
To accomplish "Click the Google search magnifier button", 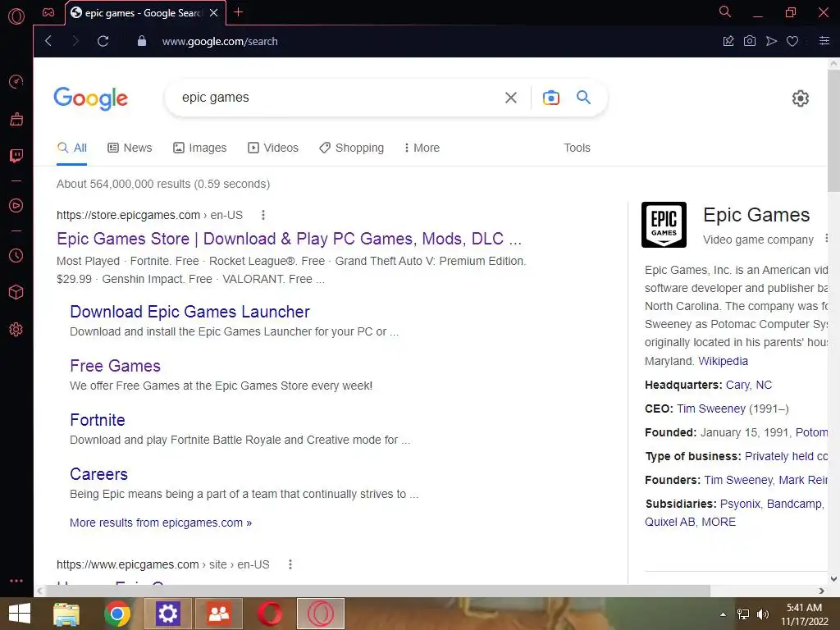I will [x=583, y=97].
